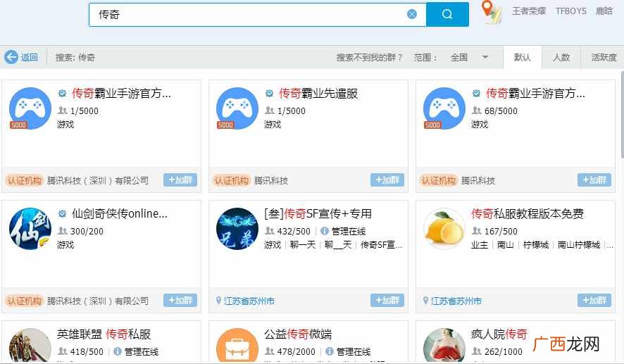Screen dimensions: 624x364
Task: Click the hot search term 鹿晗
Action: 604,11
